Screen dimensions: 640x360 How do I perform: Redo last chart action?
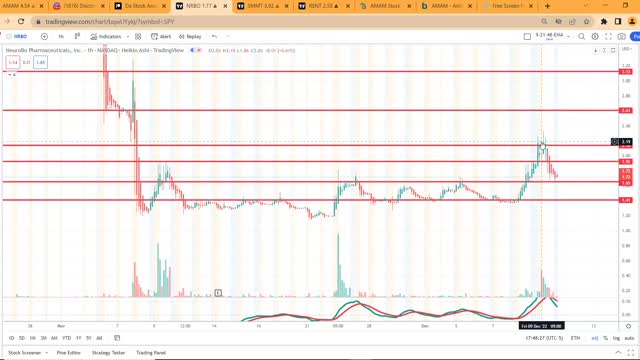coord(227,36)
